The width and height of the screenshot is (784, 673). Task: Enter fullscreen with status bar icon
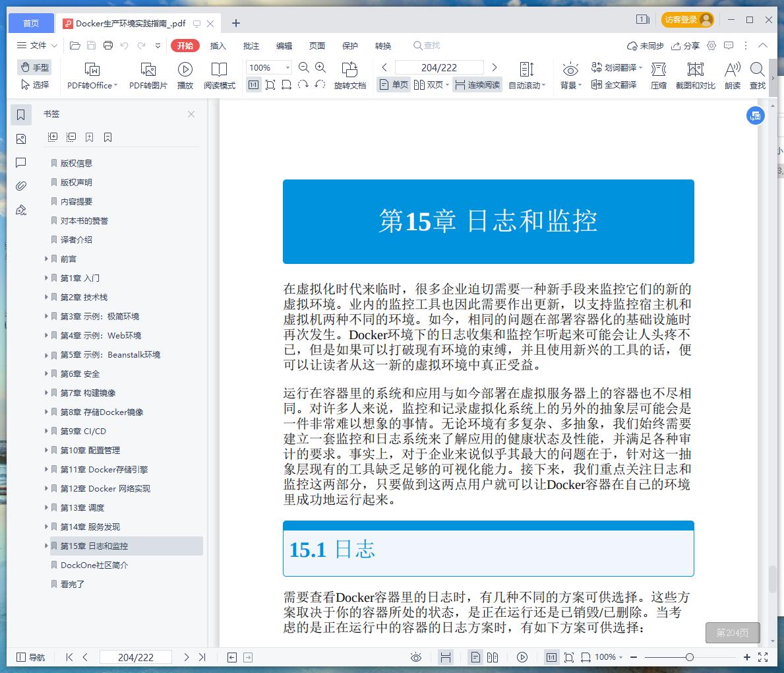coord(762,657)
